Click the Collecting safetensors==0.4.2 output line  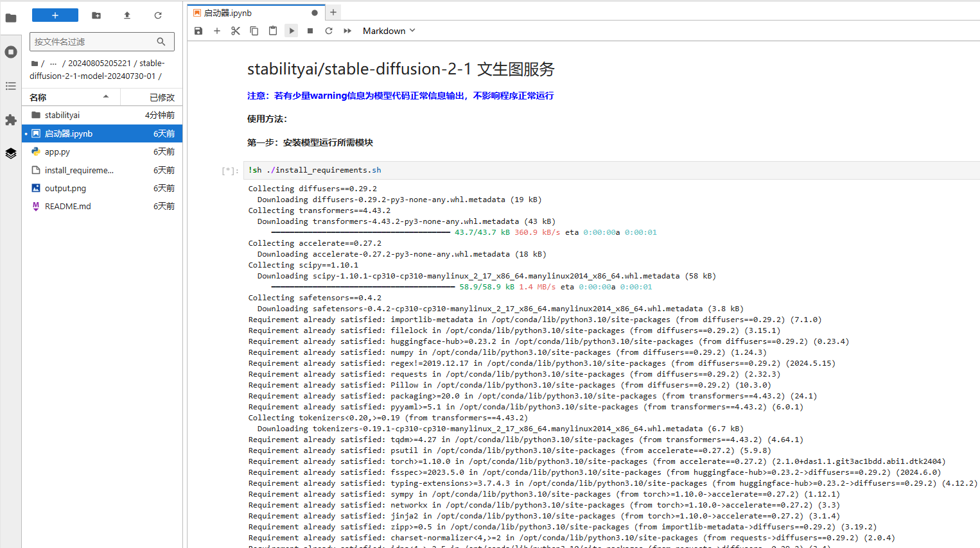315,298
